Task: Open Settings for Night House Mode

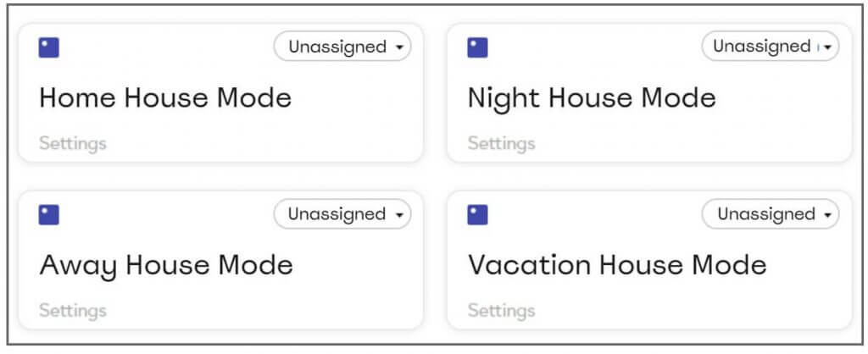Action: point(501,144)
